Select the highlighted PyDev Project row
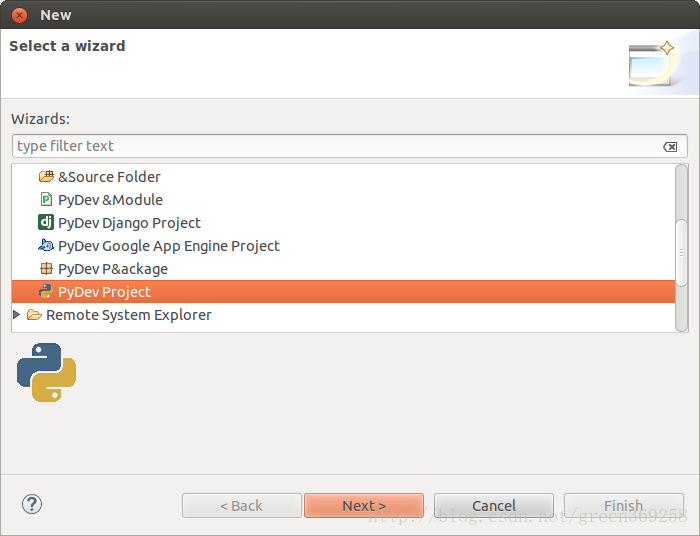Screen dimensions: 700x536 coord(343,291)
